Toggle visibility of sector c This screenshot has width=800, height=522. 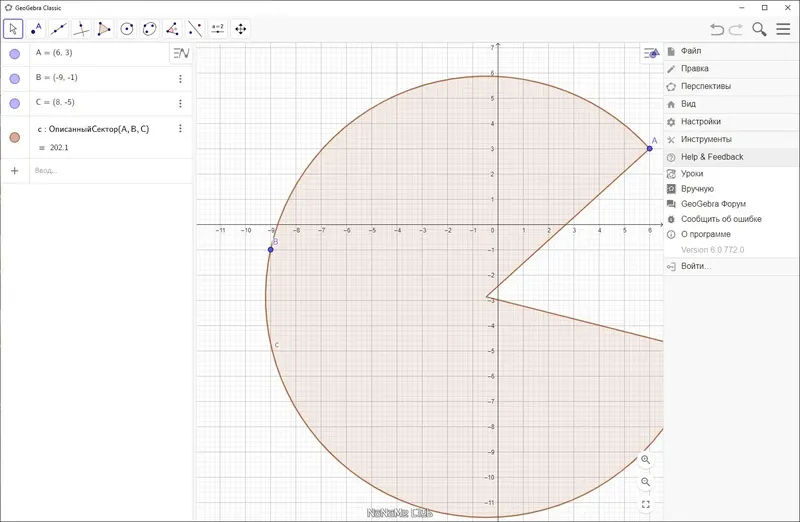point(15,137)
